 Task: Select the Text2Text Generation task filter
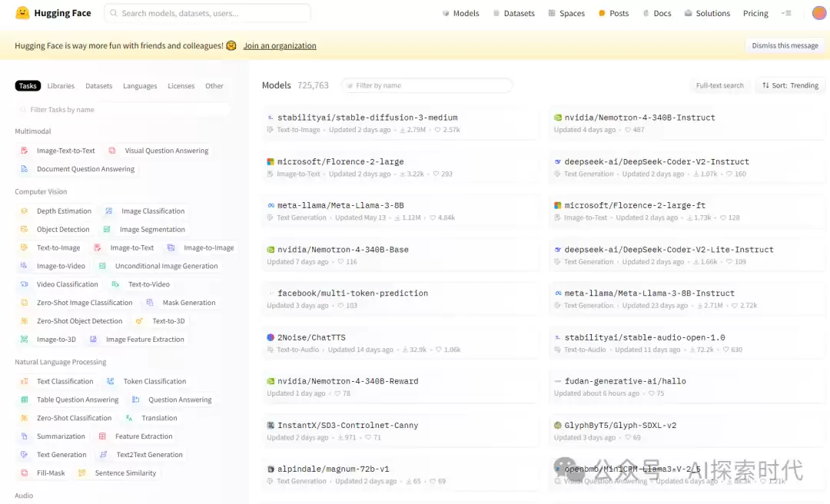point(142,455)
